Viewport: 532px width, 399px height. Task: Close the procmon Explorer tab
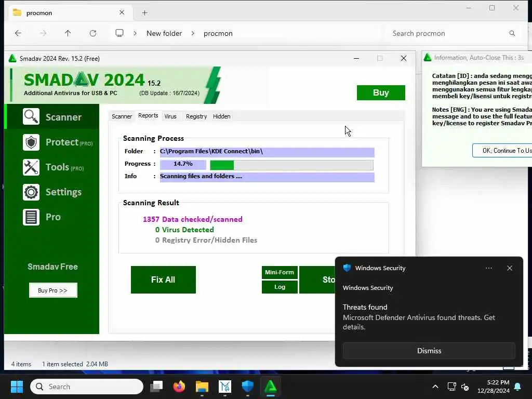pos(122,12)
